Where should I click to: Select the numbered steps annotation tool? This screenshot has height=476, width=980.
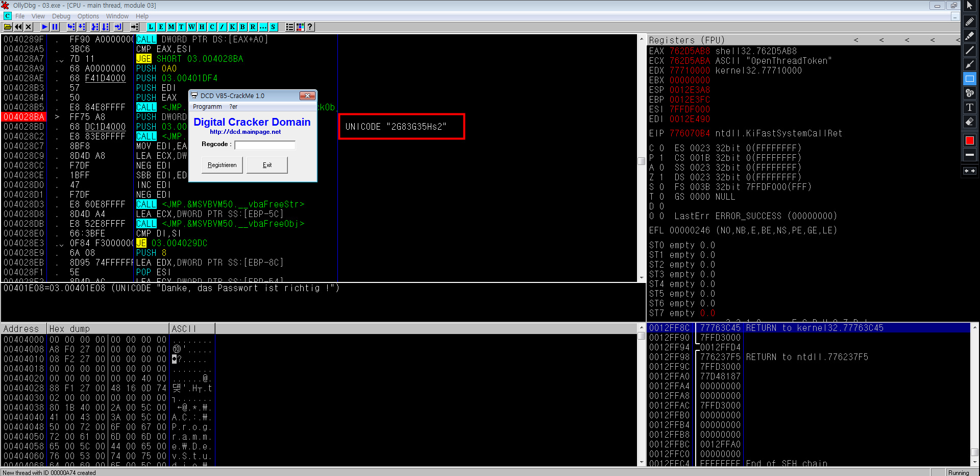pyautogui.click(x=970, y=93)
